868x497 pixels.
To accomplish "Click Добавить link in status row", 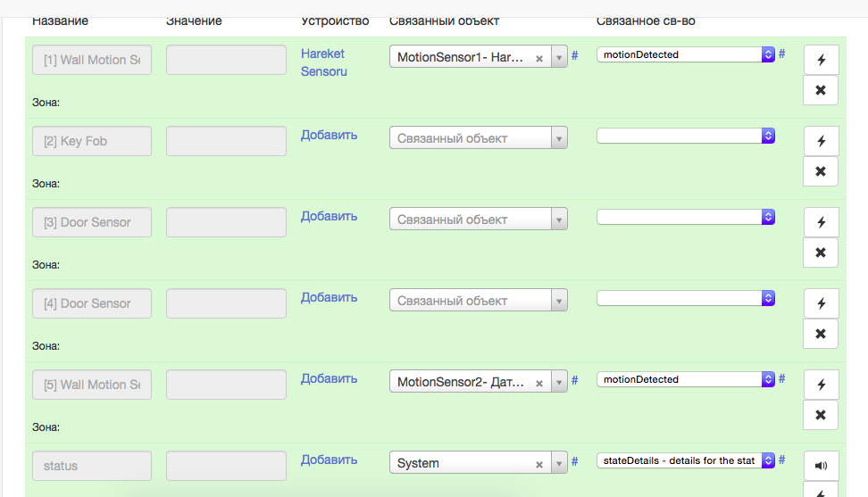I will [329, 460].
